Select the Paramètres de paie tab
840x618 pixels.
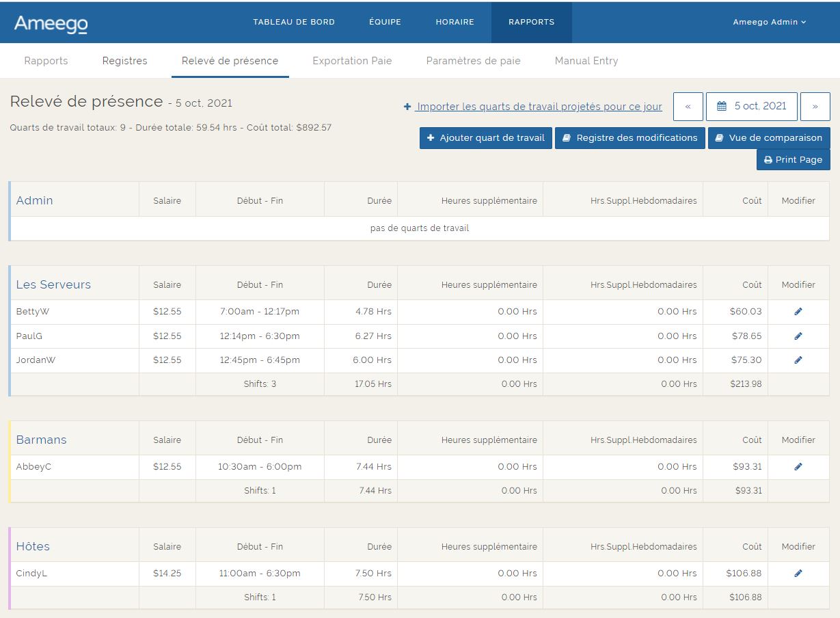[473, 61]
